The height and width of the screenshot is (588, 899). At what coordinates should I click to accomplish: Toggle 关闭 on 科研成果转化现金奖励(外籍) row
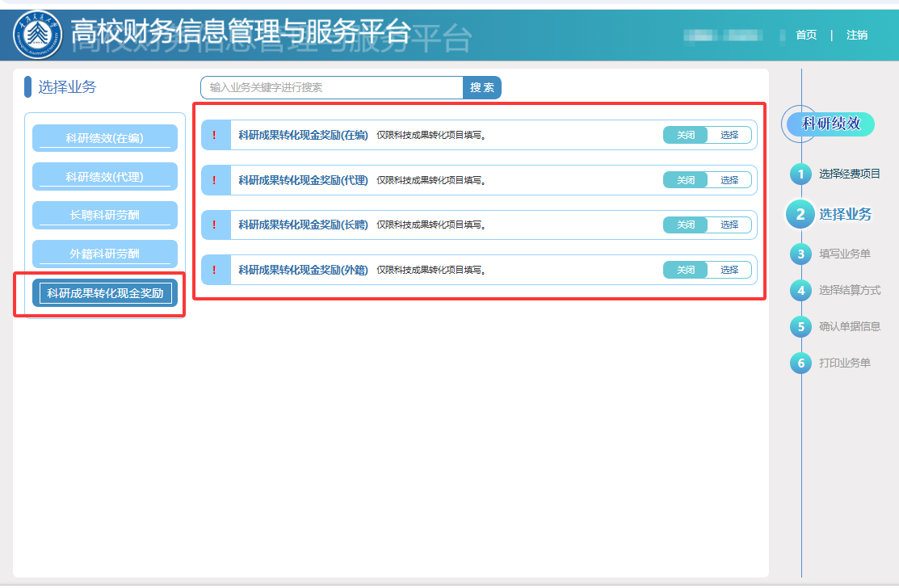(x=685, y=270)
